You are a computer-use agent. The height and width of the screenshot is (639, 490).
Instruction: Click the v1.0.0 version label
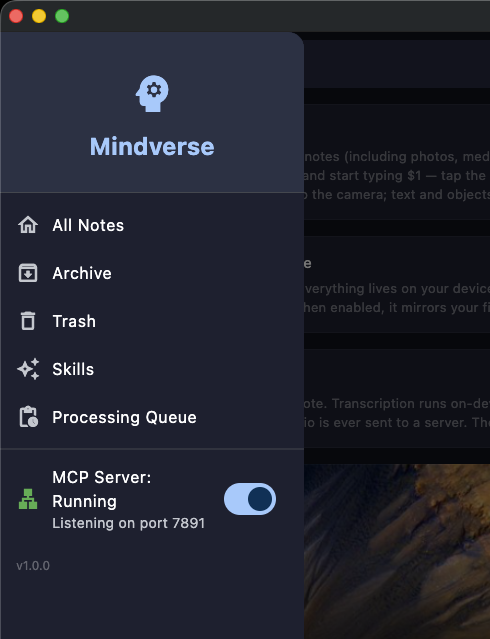33,566
